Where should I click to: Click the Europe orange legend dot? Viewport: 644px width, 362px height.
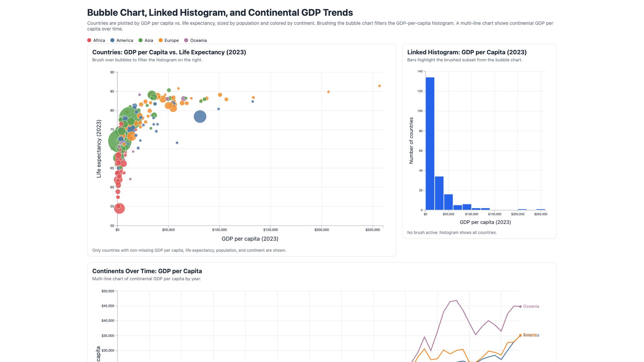click(161, 40)
